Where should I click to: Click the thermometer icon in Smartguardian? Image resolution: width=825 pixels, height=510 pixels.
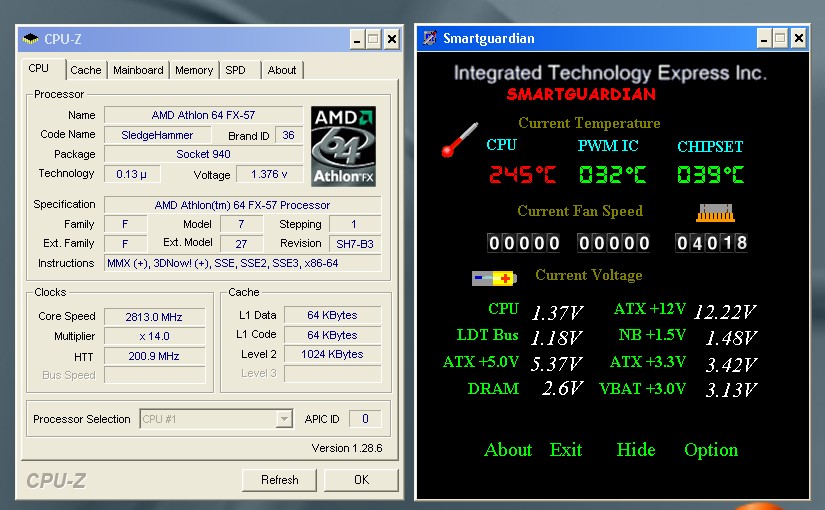tap(459, 139)
